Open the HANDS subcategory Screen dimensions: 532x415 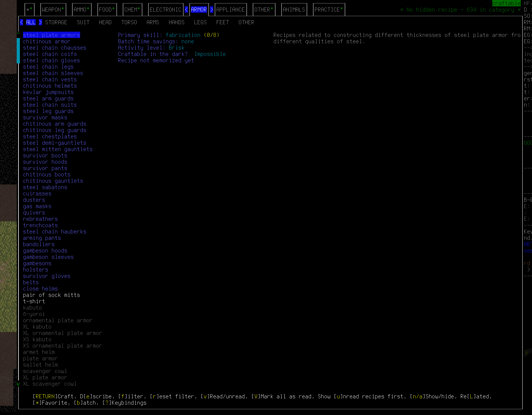pos(177,22)
